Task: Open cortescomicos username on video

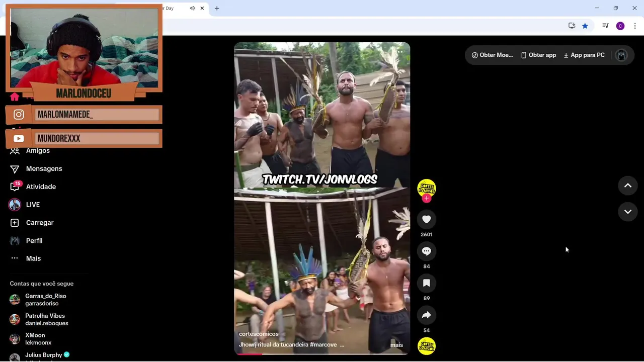Action: point(259,334)
